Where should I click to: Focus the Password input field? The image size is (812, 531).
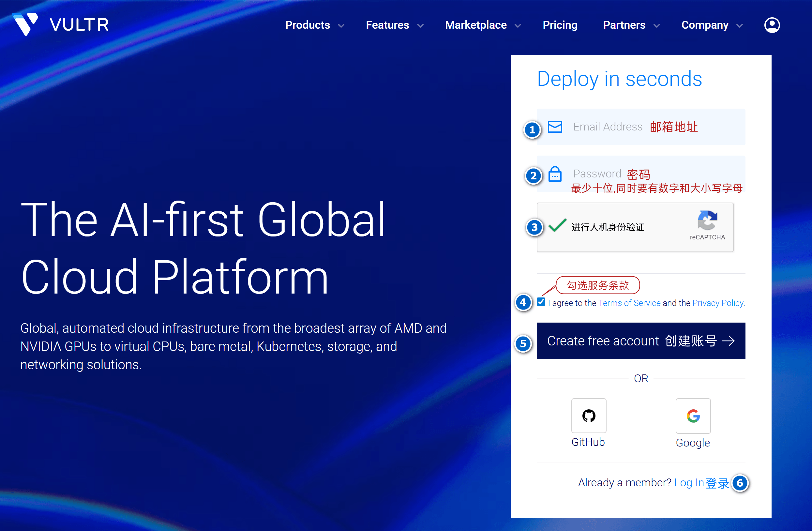tap(641, 174)
